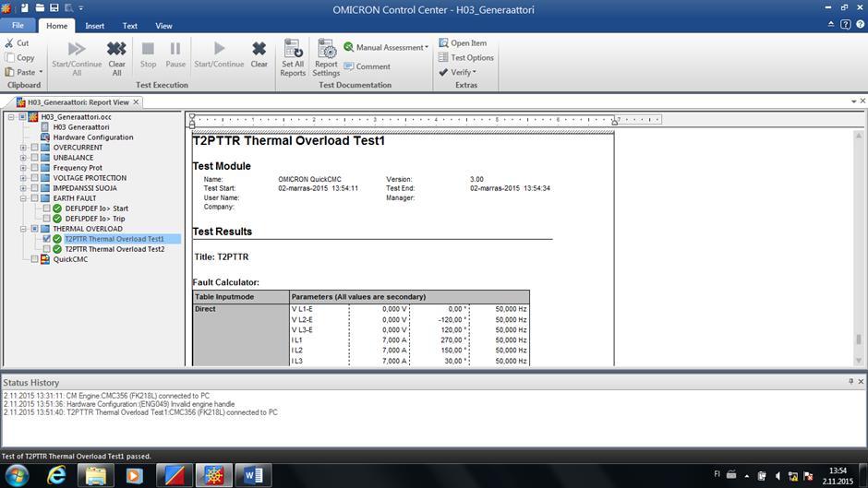Click the Set All Reports label
868x488 pixels.
pos(293,68)
